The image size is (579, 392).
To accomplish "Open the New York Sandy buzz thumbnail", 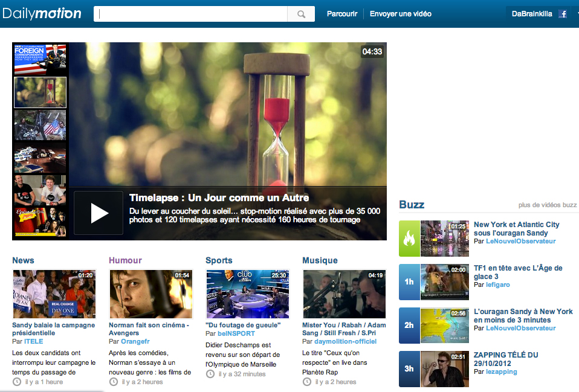I will 445,239.
